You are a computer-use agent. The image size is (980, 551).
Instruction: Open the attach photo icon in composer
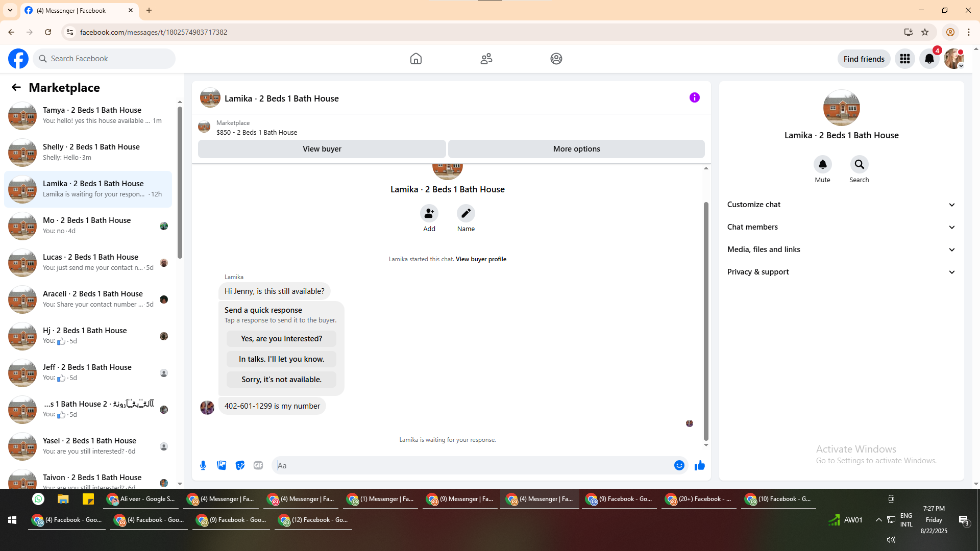(x=222, y=465)
